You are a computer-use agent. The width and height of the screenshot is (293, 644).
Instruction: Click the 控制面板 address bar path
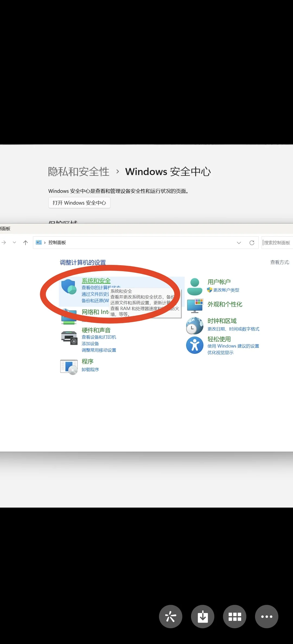[57, 242]
